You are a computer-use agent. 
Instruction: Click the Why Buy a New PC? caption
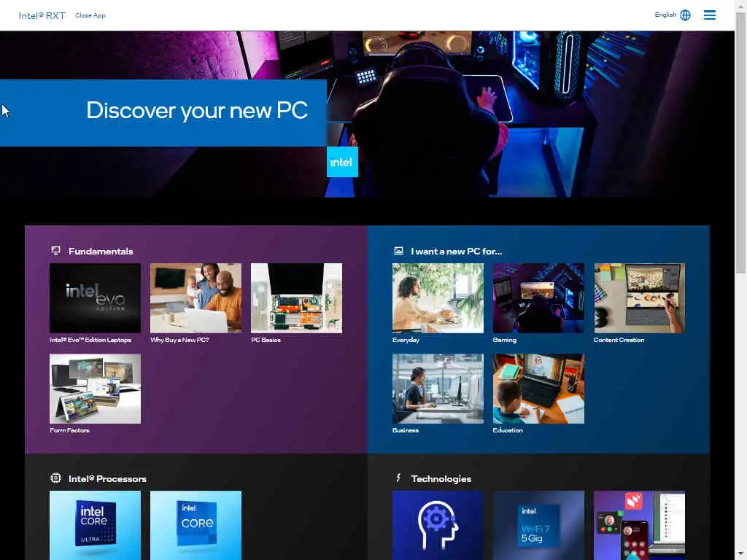(179, 340)
